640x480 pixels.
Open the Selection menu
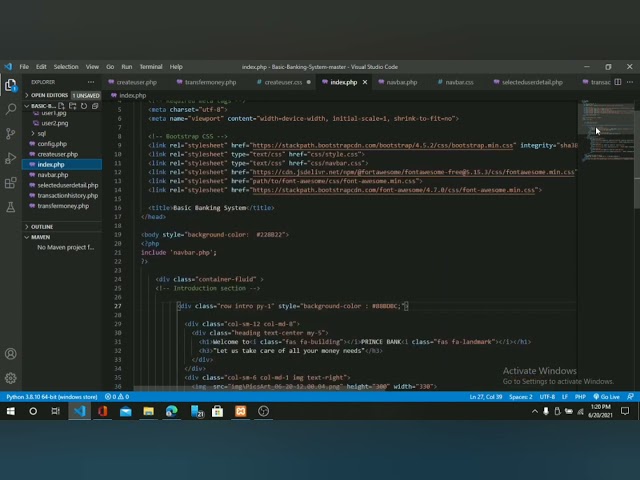[x=66, y=67]
